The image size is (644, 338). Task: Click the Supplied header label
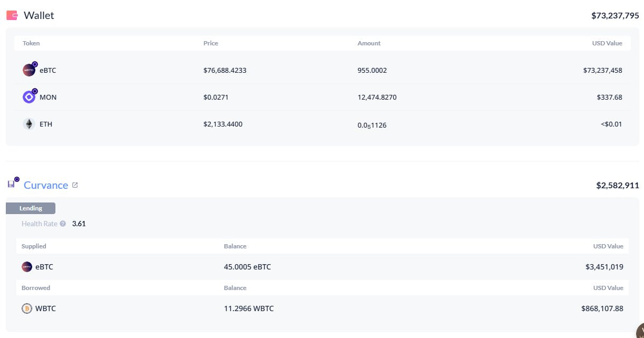coord(34,246)
